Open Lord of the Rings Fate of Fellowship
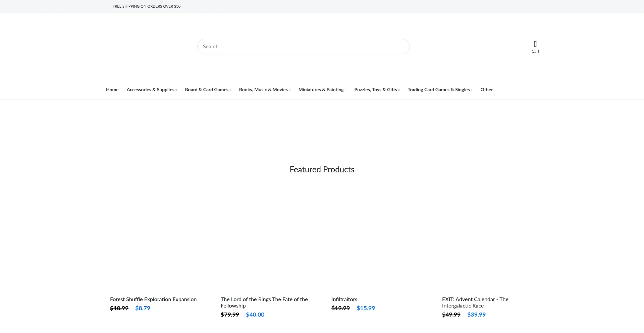Image resolution: width=644 pixels, height=333 pixels. pyautogui.click(x=264, y=302)
